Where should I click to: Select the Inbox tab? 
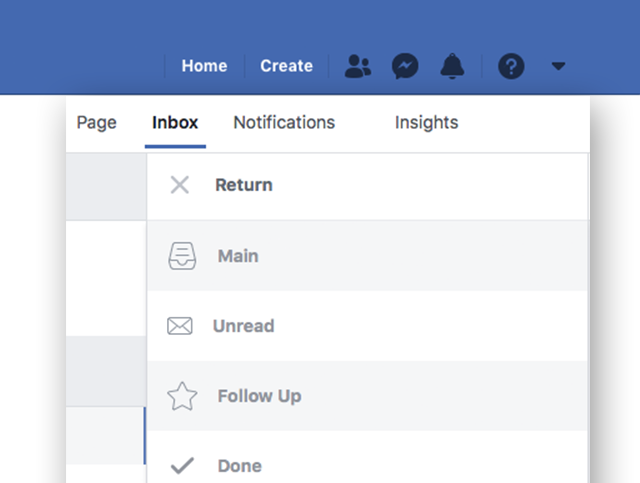point(175,123)
